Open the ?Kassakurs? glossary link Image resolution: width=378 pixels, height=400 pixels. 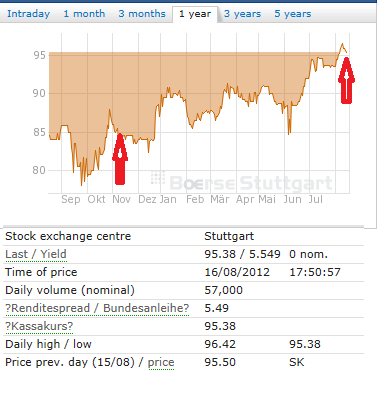pos(39,326)
